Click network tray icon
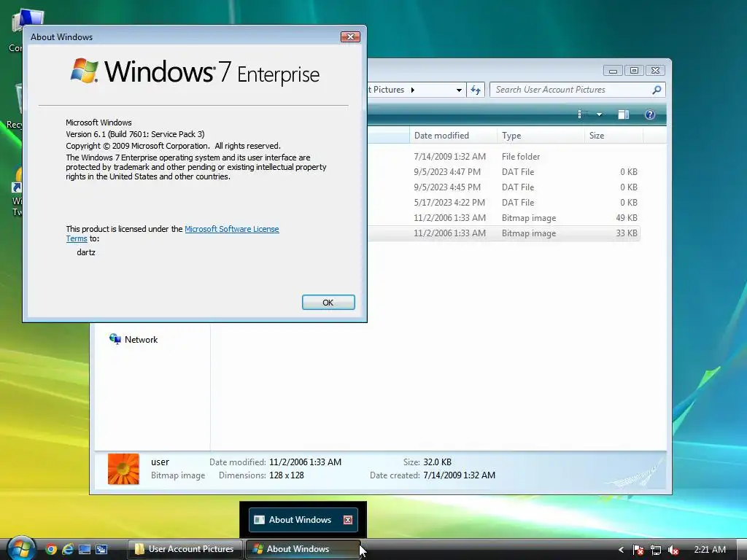This screenshot has width=747, height=560. [656, 550]
